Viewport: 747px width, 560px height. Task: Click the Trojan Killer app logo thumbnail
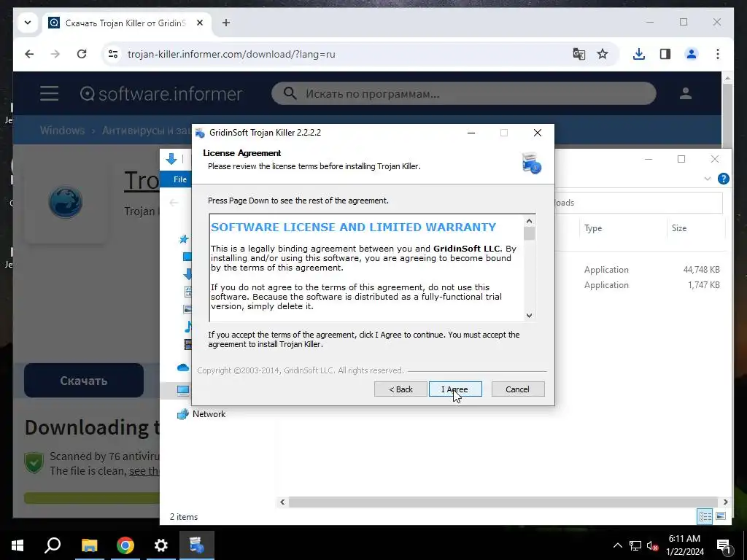(x=66, y=202)
